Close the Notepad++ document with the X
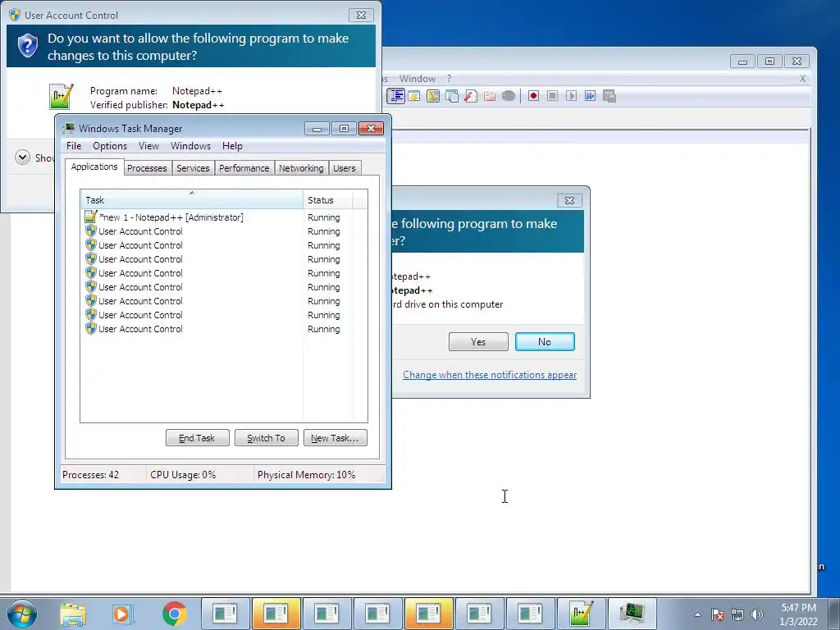840x630 pixels. tap(802, 78)
